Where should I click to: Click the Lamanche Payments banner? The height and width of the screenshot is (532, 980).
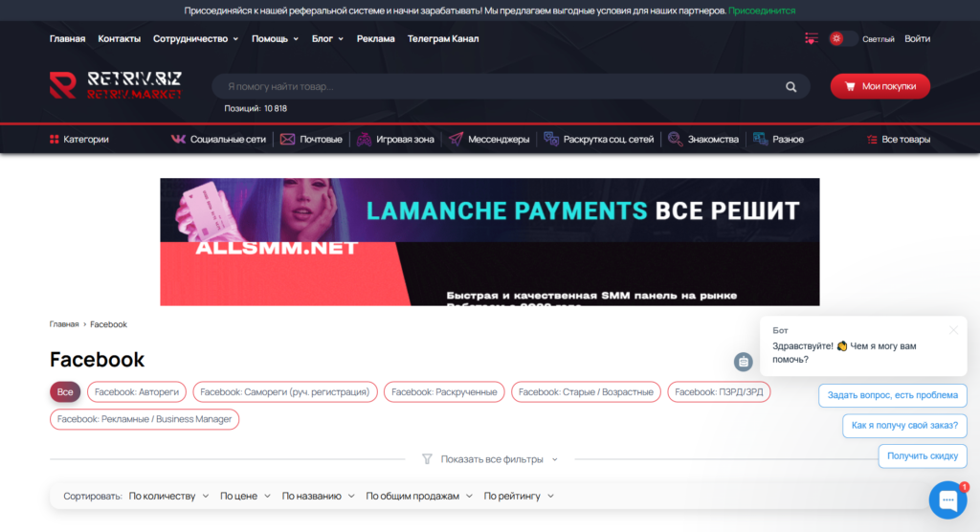click(489, 211)
